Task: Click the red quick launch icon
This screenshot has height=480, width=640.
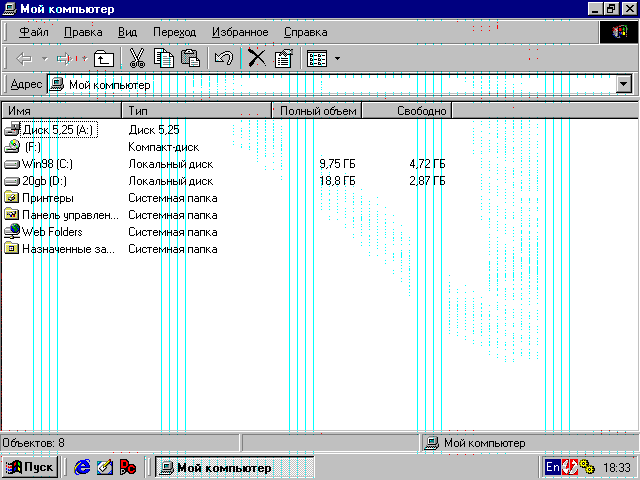Action: (x=127, y=467)
